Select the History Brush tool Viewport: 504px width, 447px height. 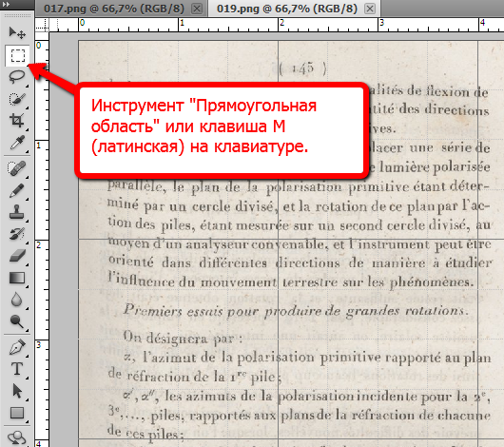coord(17,234)
